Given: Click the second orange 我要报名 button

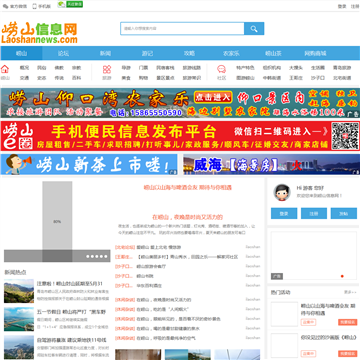Looking at the screenshot, I should point(348,354).
